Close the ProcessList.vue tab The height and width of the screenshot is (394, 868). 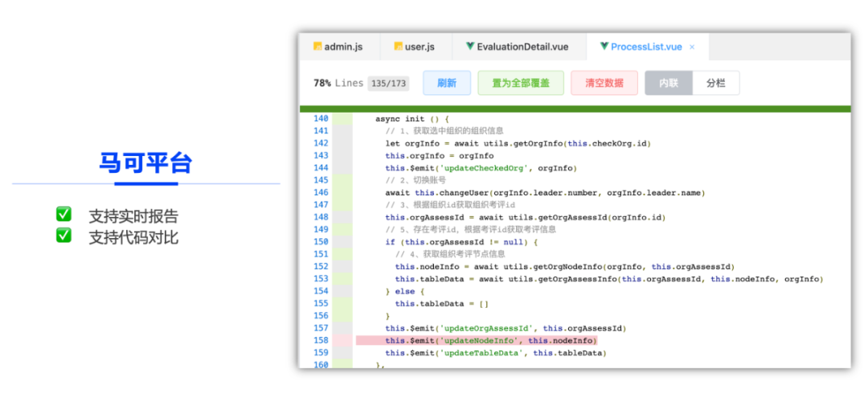(x=692, y=47)
